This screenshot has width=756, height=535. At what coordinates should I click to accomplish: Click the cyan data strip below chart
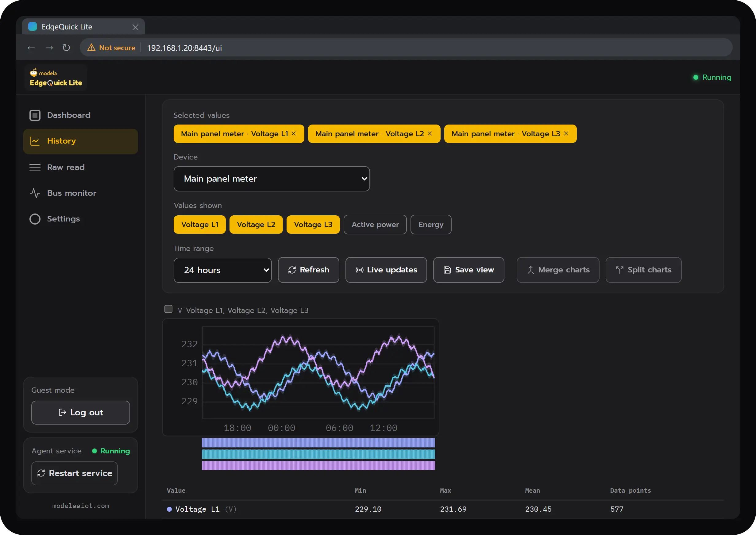tap(318, 454)
